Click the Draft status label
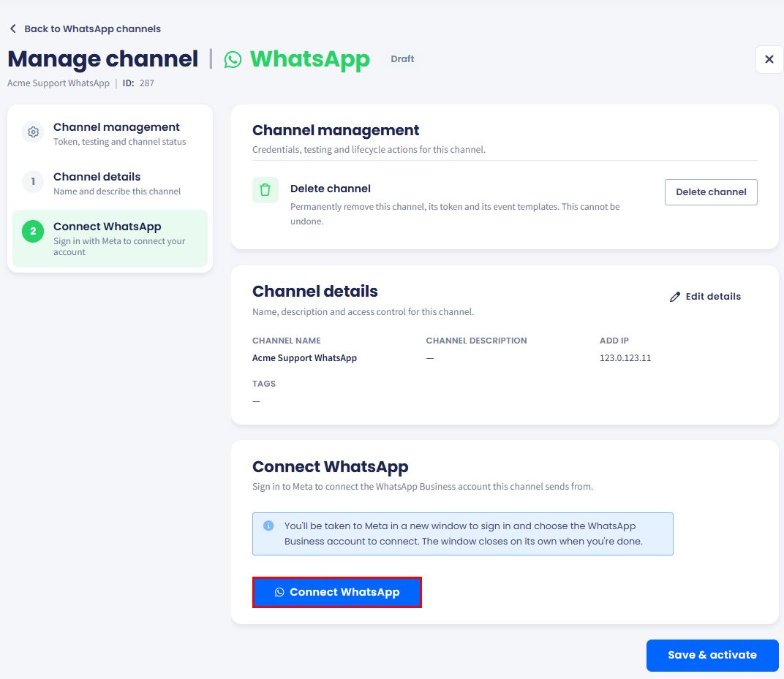Viewport: 784px width, 679px height. pos(402,59)
